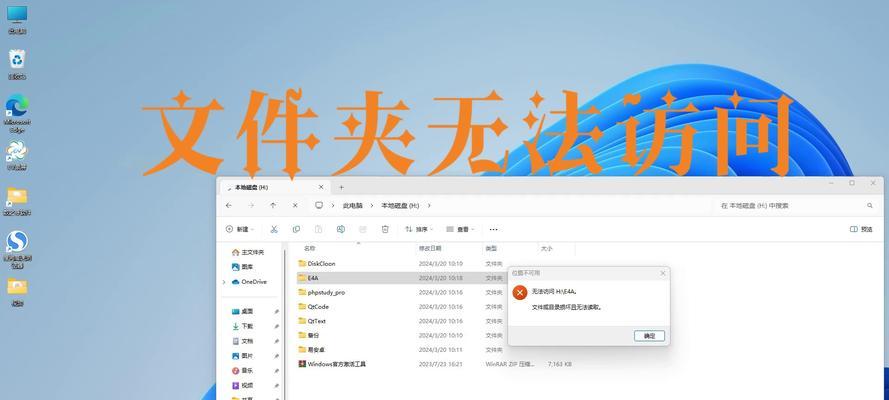Select OneDrive in the sidebar

(x=249, y=282)
